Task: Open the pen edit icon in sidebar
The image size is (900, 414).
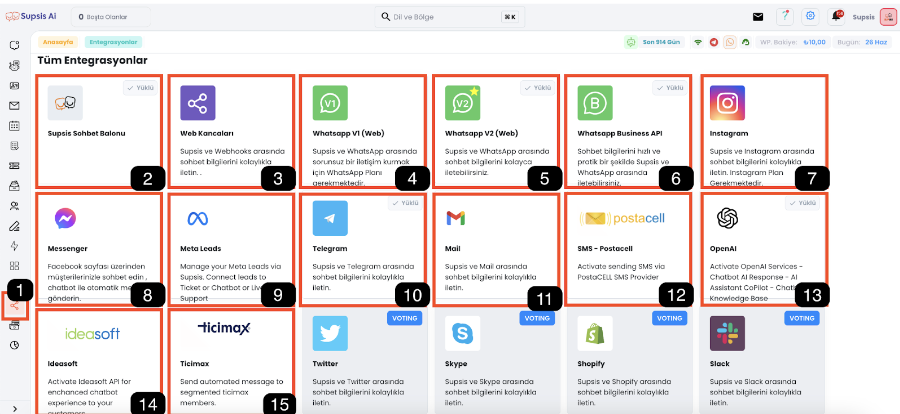Action: coord(14,226)
